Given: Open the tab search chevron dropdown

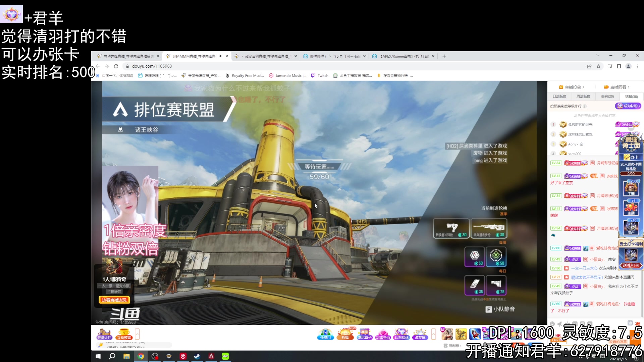Looking at the screenshot, I should [x=597, y=55].
